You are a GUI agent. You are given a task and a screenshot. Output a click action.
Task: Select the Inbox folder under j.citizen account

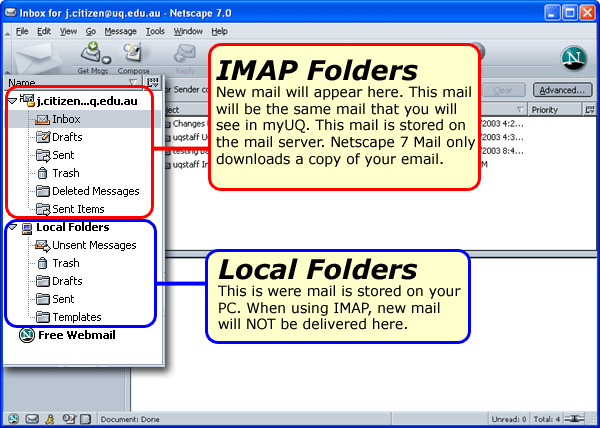pos(66,119)
